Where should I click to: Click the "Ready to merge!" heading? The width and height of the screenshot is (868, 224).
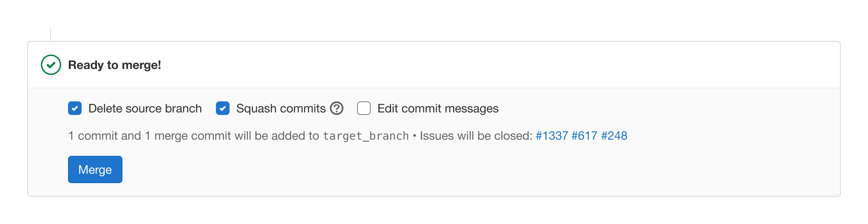click(114, 65)
